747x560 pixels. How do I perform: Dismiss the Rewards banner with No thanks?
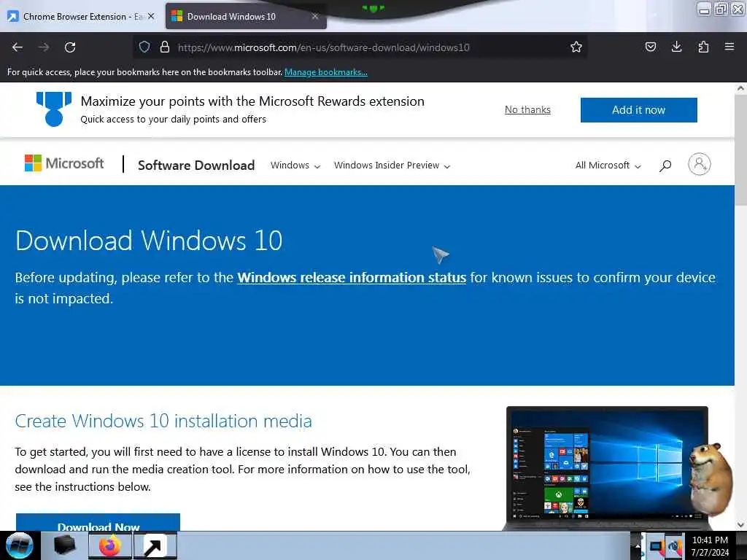coord(527,109)
